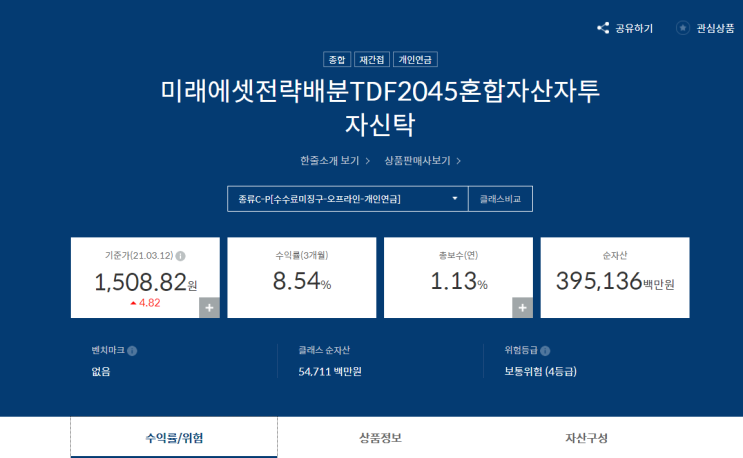Click the info icon beside 벤치마크
743x458 pixels.
(x=132, y=350)
